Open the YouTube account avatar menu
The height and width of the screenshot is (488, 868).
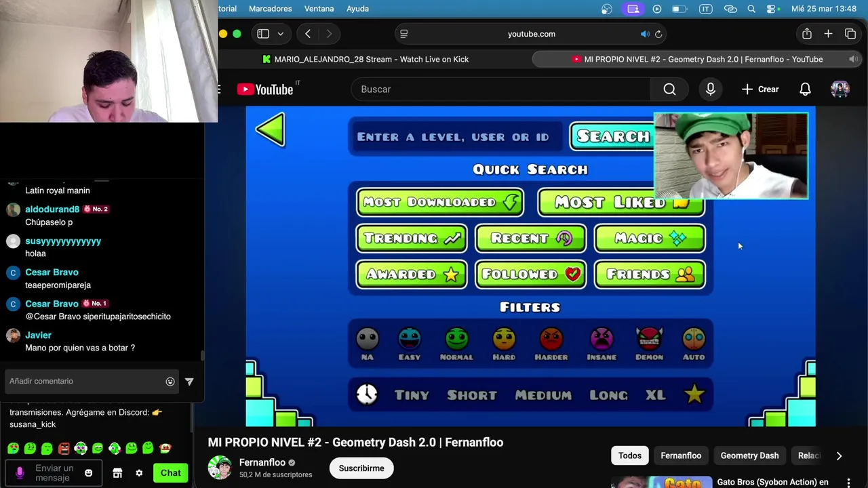point(840,89)
